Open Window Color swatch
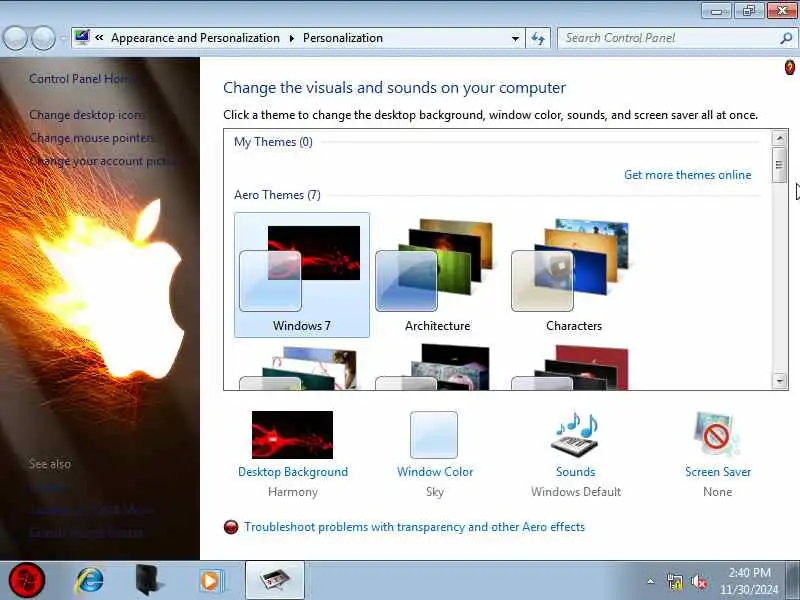800x600 pixels. pos(434,435)
